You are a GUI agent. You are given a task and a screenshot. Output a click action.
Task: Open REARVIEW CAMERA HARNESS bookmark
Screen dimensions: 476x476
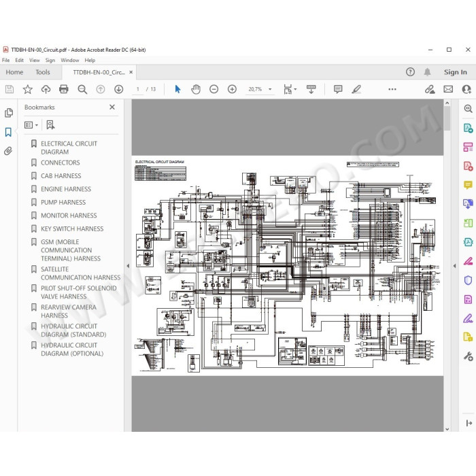click(x=69, y=311)
